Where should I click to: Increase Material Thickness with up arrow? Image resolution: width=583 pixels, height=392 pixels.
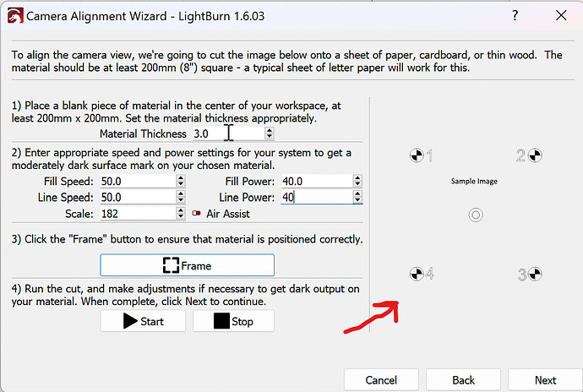click(270, 130)
